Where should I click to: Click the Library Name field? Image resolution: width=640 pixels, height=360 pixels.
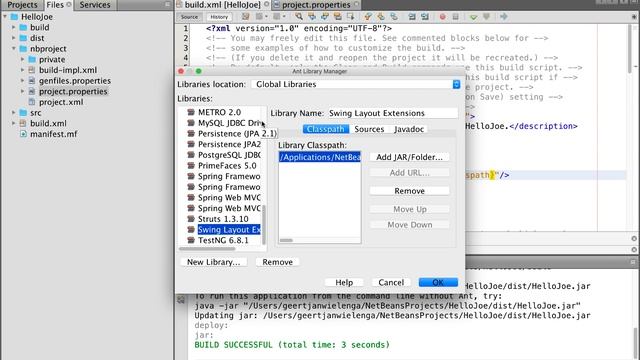click(393, 113)
